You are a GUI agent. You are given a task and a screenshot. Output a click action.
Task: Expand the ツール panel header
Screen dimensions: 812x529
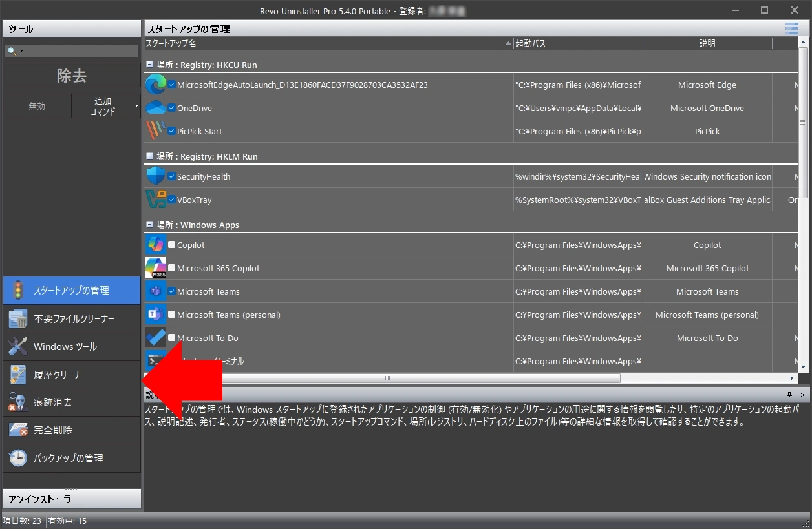click(x=72, y=29)
